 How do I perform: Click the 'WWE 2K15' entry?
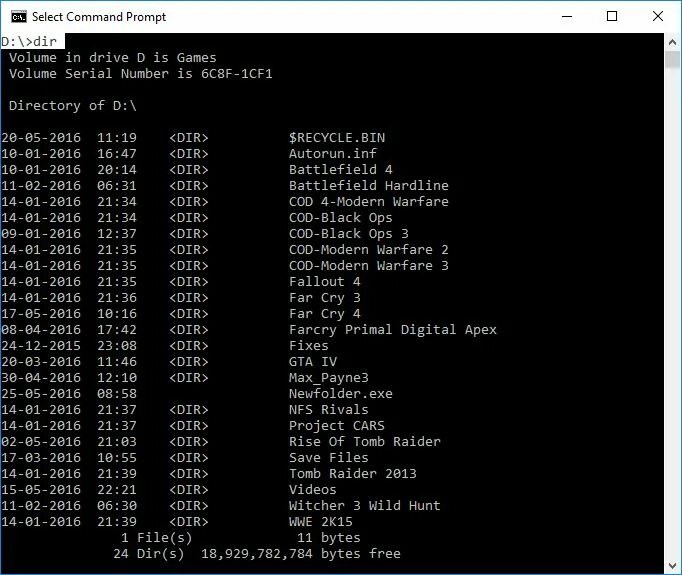click(321, 522)
